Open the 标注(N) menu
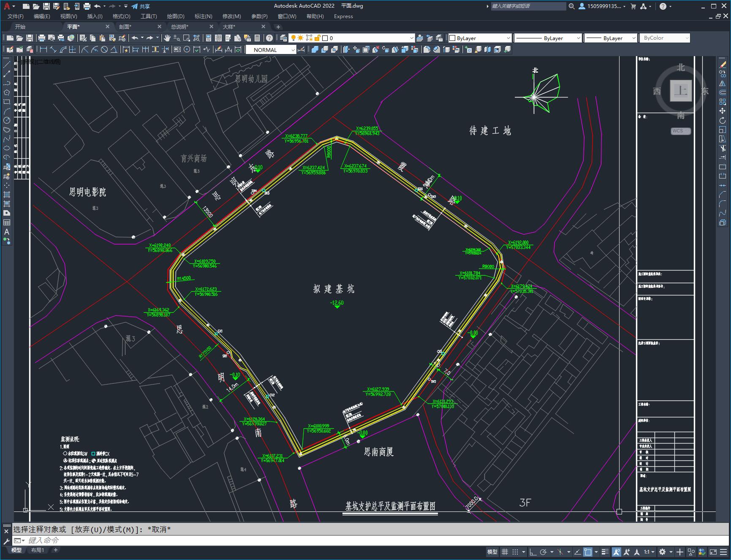This screenshot has height=560, width=731. point(203,16)
